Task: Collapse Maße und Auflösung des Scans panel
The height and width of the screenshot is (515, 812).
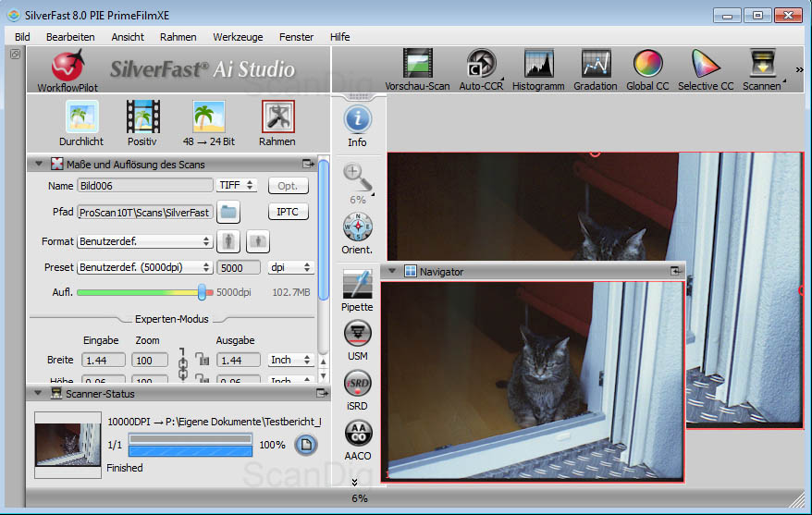Action: (39, 164)
